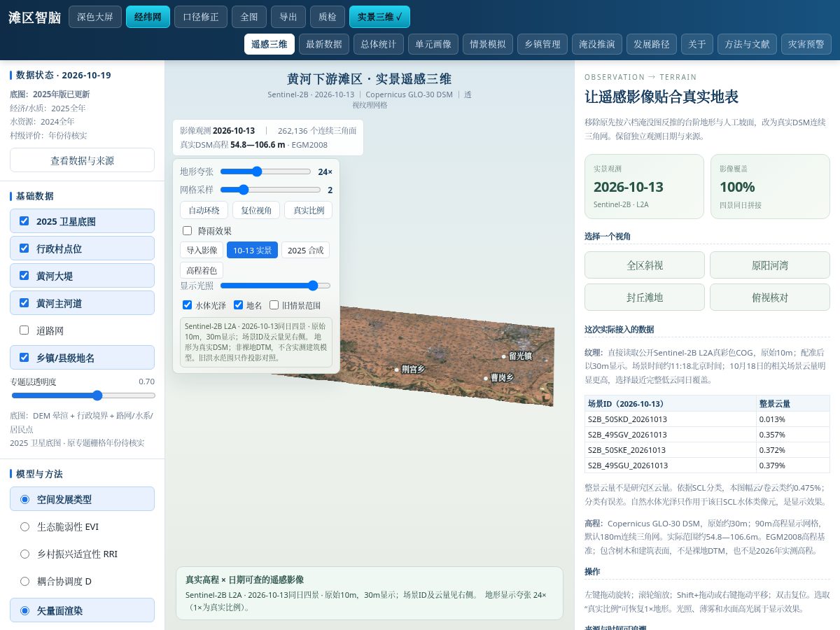Open the 单元画像 tab
Viewport: 840px width, 630px height.
pos(433,44)
